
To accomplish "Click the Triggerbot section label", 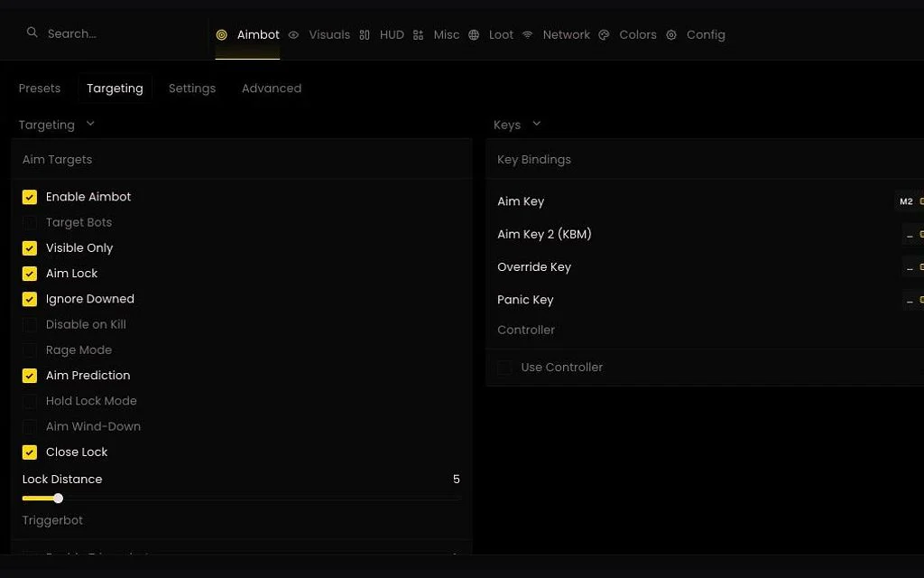I will 52,521.
